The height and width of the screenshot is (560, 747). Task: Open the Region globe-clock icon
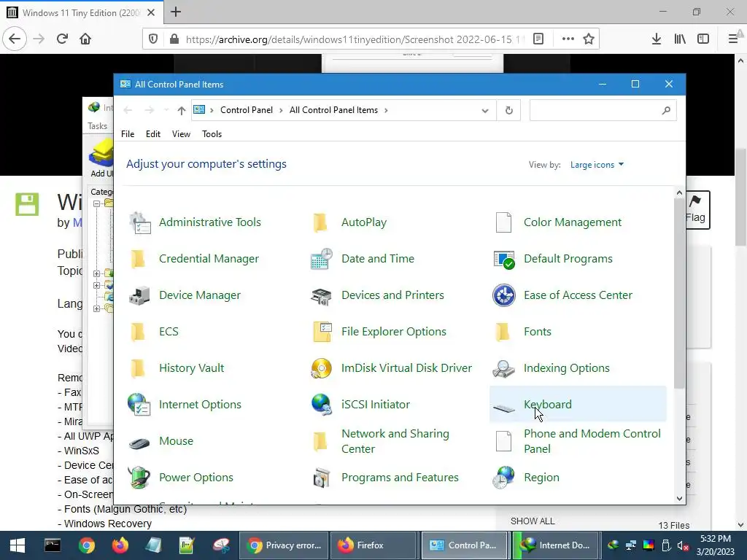(504, 478)
